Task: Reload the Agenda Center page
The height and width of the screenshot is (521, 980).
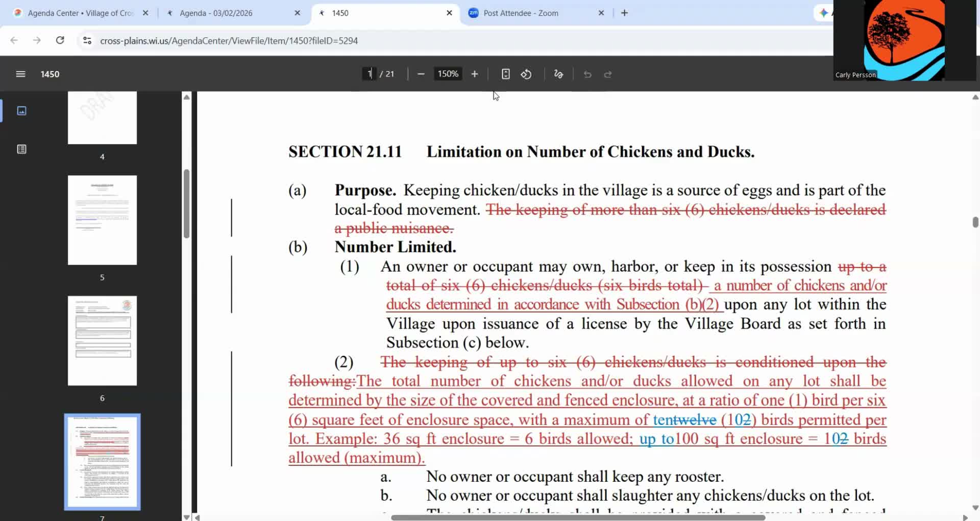Action: click(x=60, y=40)
